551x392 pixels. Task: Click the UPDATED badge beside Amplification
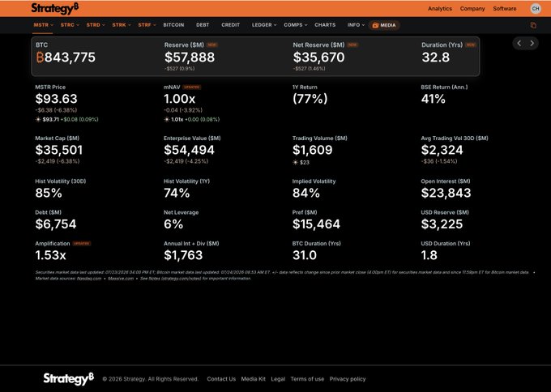82,244
